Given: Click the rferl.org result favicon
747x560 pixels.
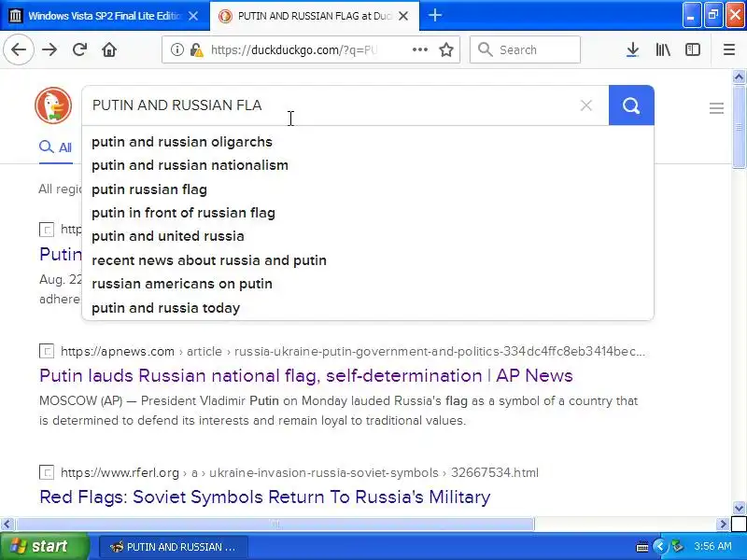Looking at the screenshot, I should point(46,472).
